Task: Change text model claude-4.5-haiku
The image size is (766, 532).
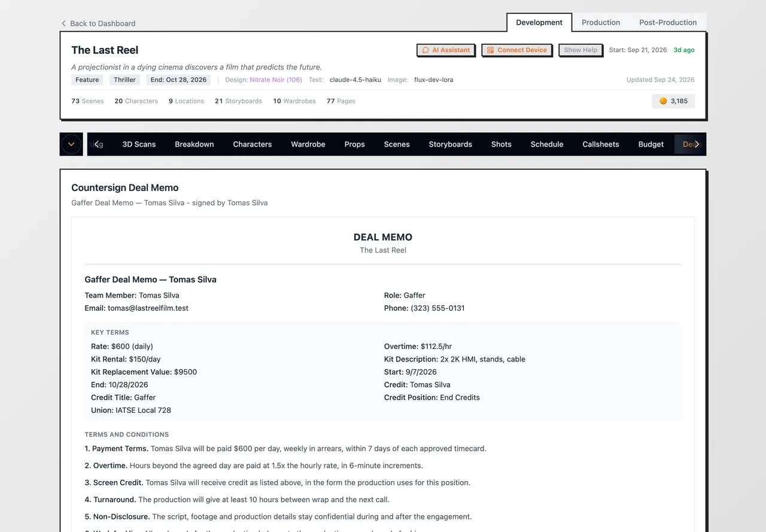Action: 355,80
